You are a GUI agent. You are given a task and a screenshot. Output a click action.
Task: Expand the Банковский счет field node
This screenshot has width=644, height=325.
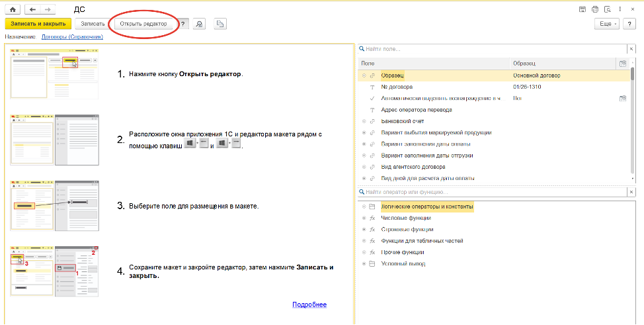tap(364, 121)
